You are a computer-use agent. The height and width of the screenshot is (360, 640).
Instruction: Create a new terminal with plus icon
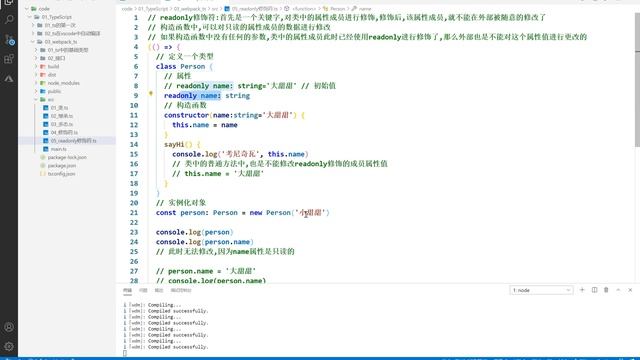click(582, 290)
